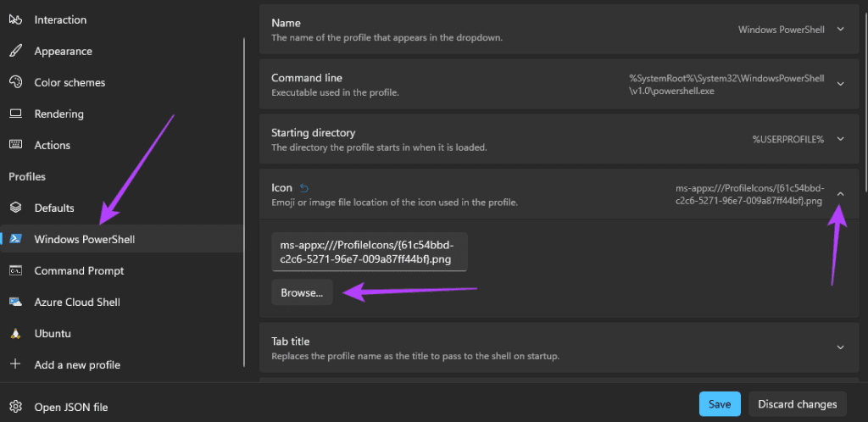Expand the Tab title setting

(840, 347)
